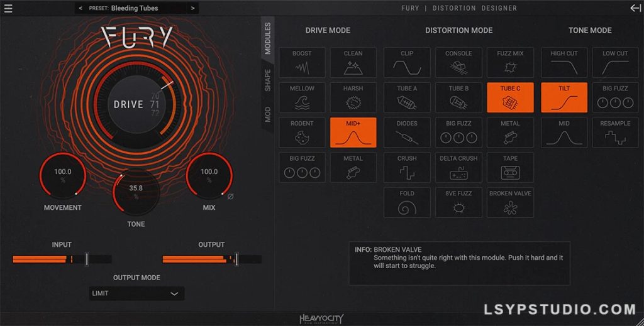Select the RODENT drive mode
Image resolution: width=644 pixels, height=326 pixels.
click(302, 133)
